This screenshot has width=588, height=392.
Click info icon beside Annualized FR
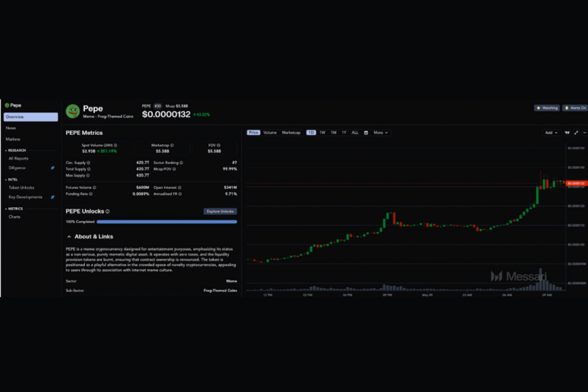point(180,194)
